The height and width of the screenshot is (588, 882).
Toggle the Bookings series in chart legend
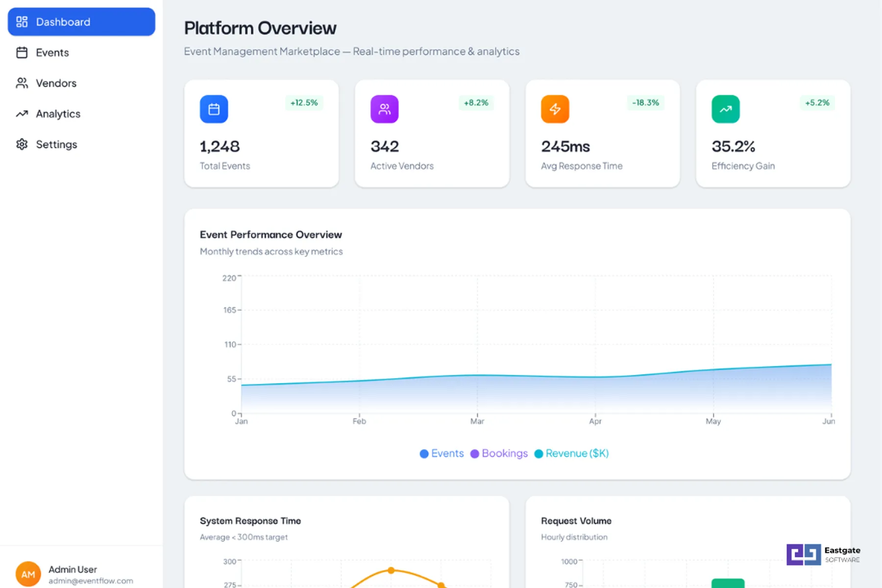click(499, 453)
